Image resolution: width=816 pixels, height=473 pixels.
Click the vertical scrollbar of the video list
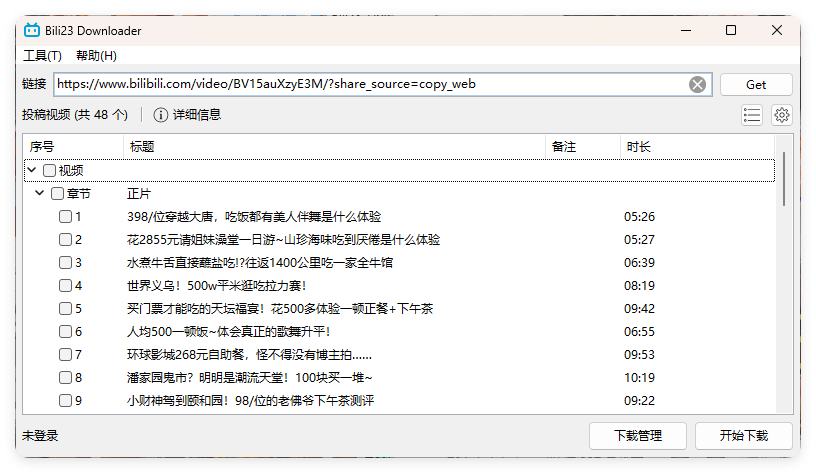tap(785, 178)
